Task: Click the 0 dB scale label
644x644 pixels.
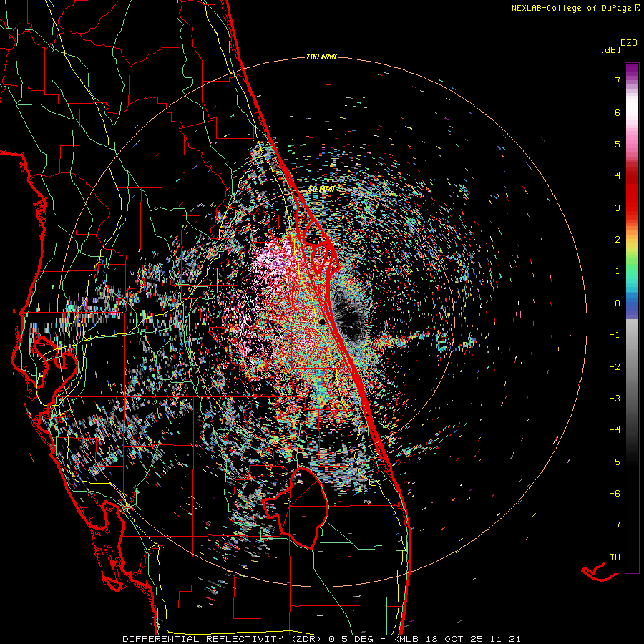Action: coord(618,303)
